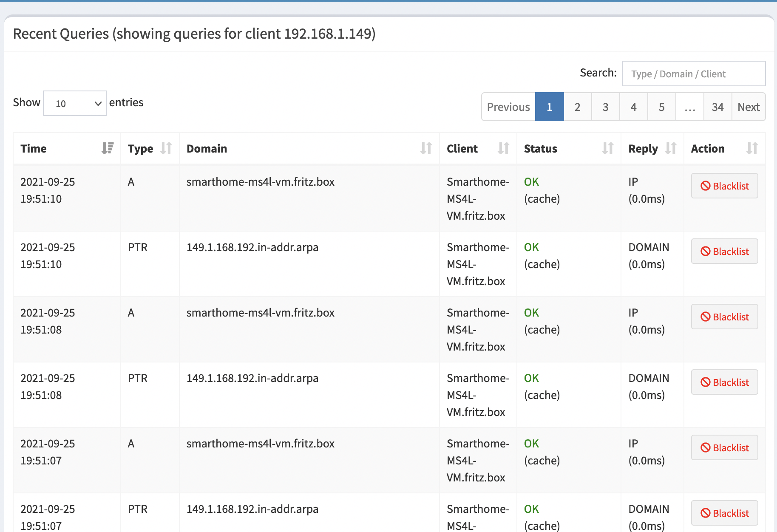Blacklist the 19:51:10 PTR query
The image size is (777, 532).
point(724,252)
